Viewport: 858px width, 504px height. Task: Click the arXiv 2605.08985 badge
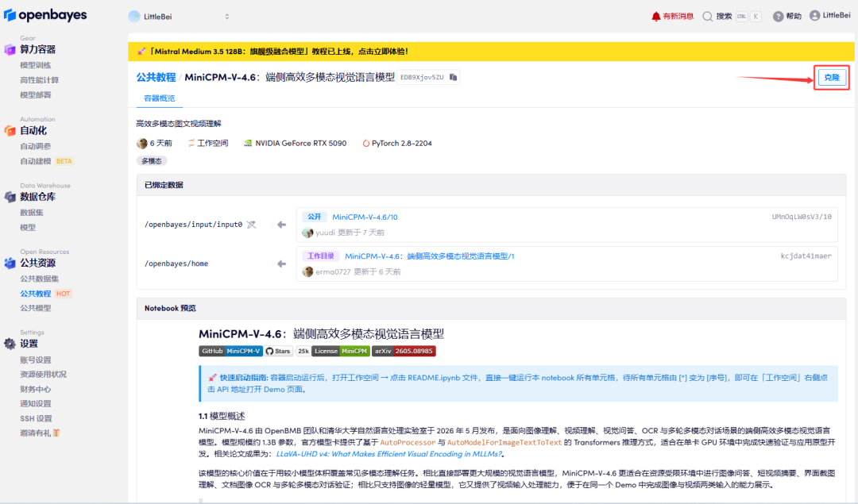[x=404, y=351]
